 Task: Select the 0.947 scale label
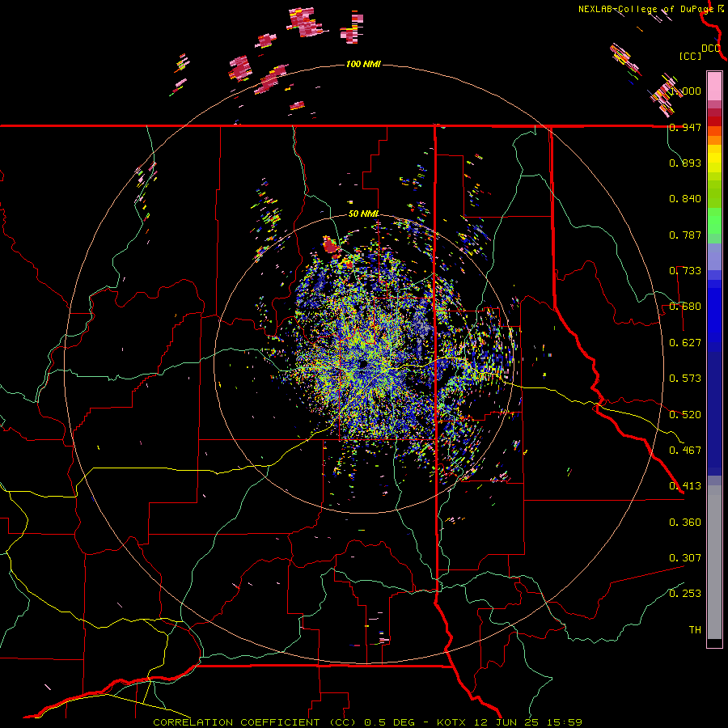(x=685, y=127)
